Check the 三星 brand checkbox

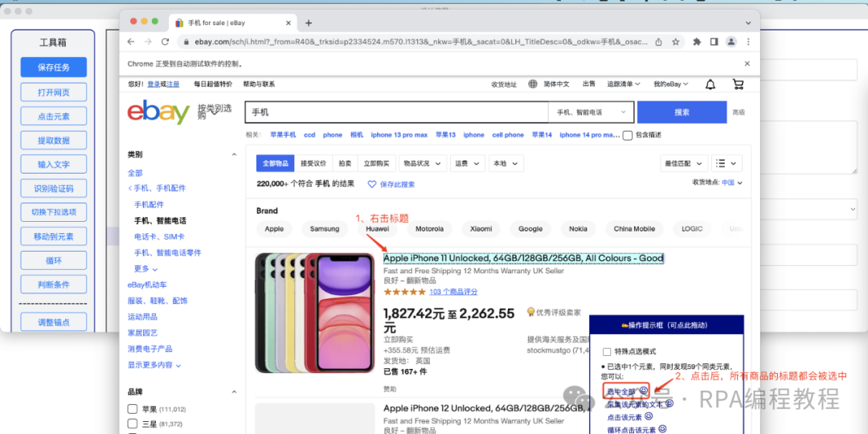pyautogui.click(x=133, y=424)
